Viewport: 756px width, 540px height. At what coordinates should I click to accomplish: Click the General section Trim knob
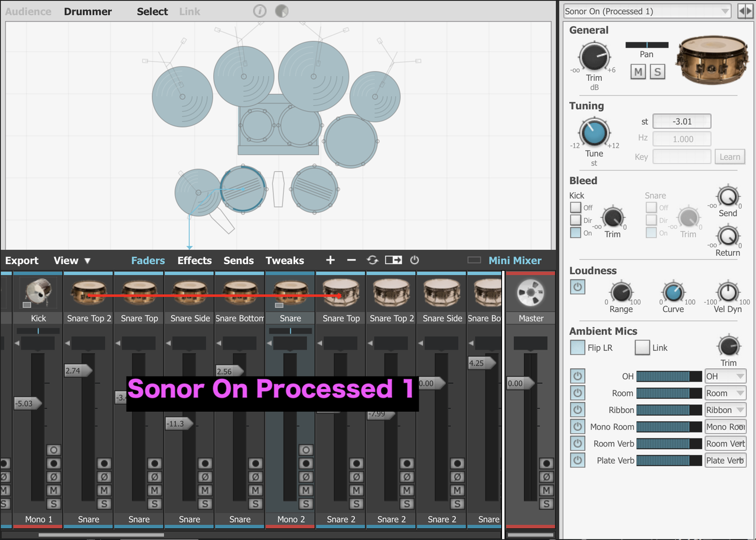pos(594,57)
